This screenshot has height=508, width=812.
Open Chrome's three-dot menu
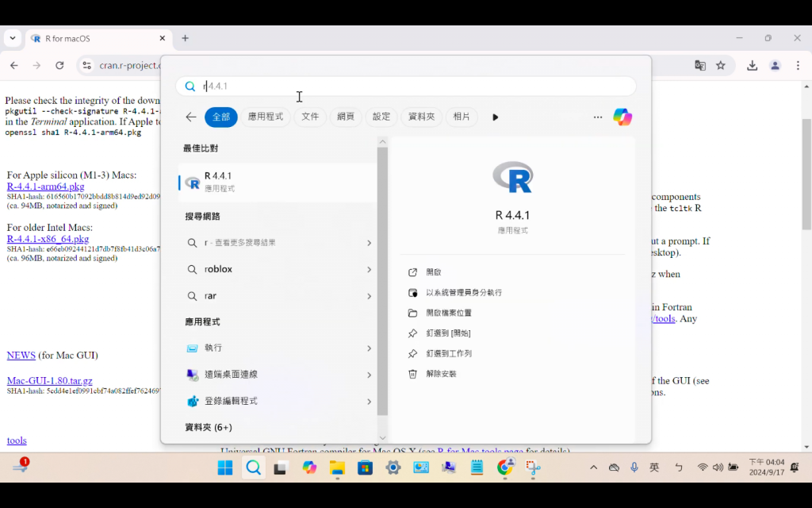coord(798,65)
